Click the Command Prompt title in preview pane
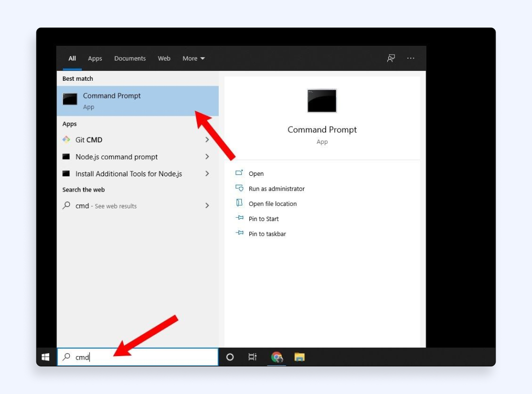The width and height of the screenshot is (532, 394). (322, 130)
